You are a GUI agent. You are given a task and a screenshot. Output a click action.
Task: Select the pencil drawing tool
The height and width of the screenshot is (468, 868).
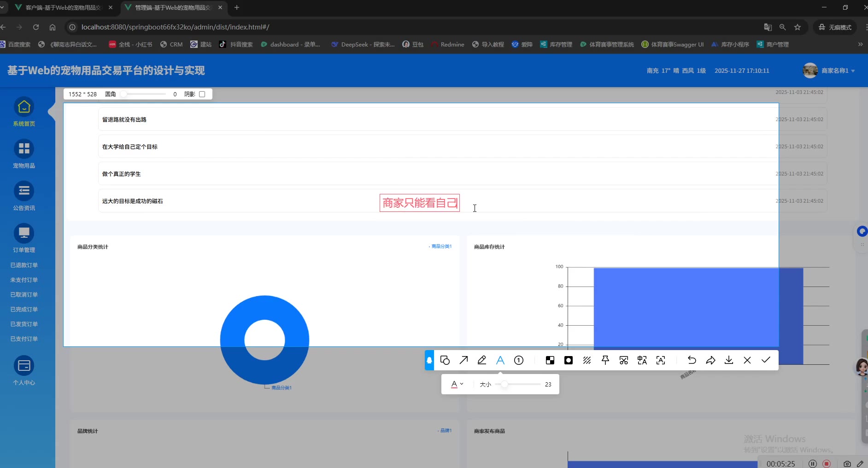pyautogui.click(x=482, y=360)
